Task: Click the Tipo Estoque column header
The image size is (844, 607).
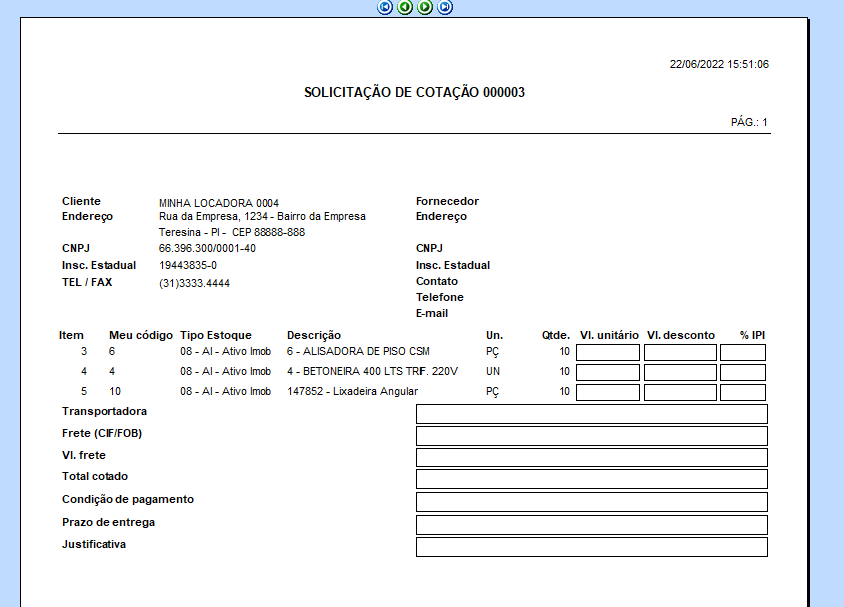Action: pyautogui.click(x=216, y=335)
